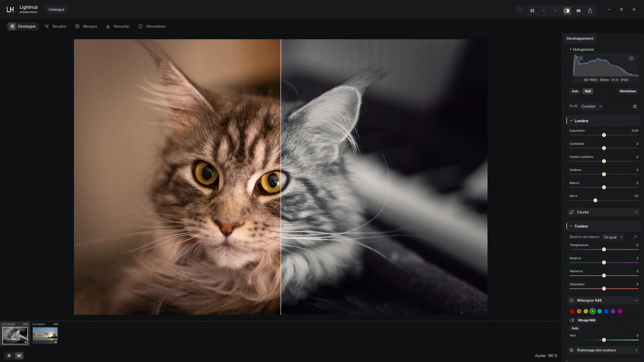Adjust the Exposition slider handle
Screen dimensions: 644x362
[604, 135]
